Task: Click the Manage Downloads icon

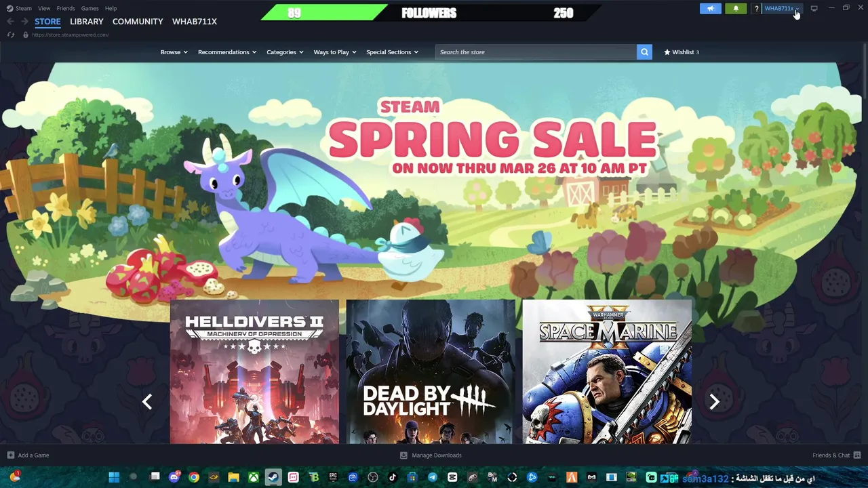Action: [x=403, y=455]
